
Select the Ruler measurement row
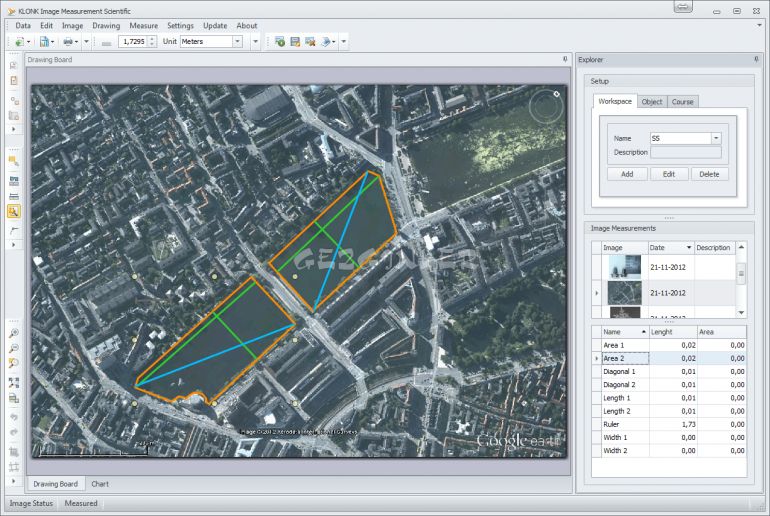tap(669, 424)
